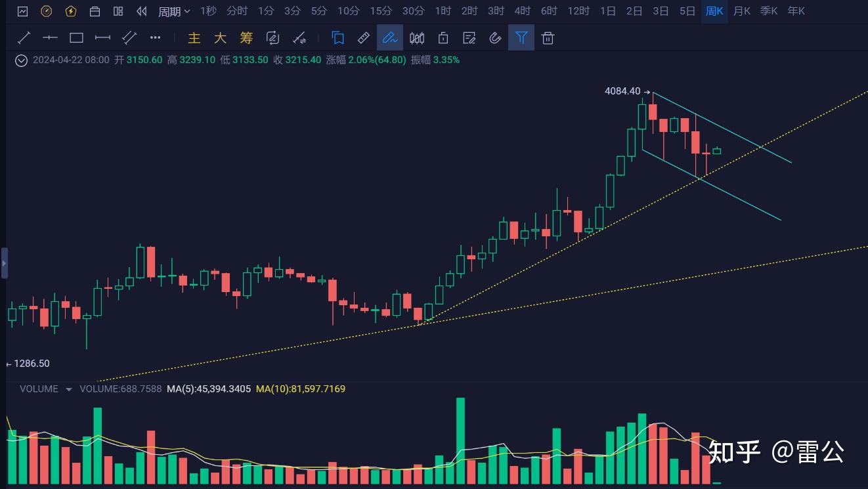This screenshot has height=489, width=868.
Task: Click the 2024-04-22 08:00 date text
Action: click(71, 60)
